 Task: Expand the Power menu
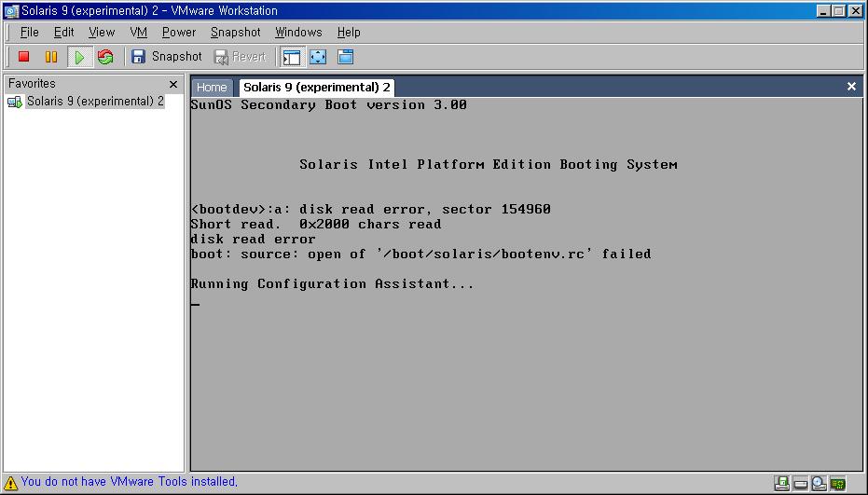tap(179, 32)
